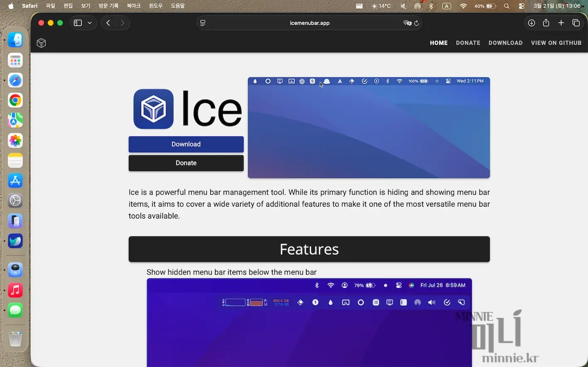Open Control Center from menu bar
Image resolution: width=588 pixels, height=367 pixels.
(522, 6)
